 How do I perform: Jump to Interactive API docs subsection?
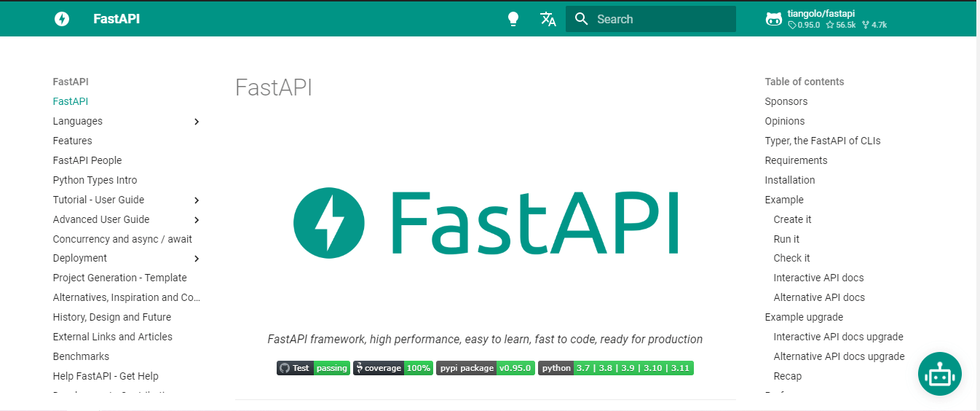pyautogui.click(x=819, y=278)
